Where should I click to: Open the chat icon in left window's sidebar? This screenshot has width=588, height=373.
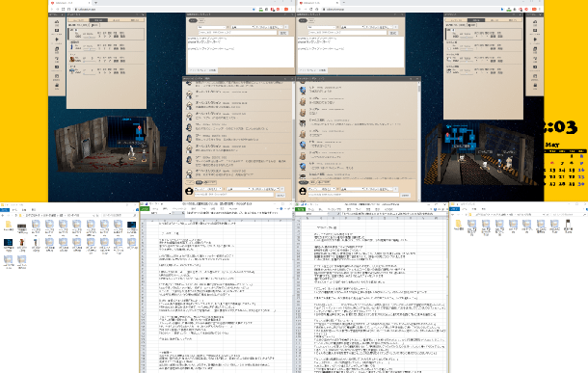tap(57, 31)
